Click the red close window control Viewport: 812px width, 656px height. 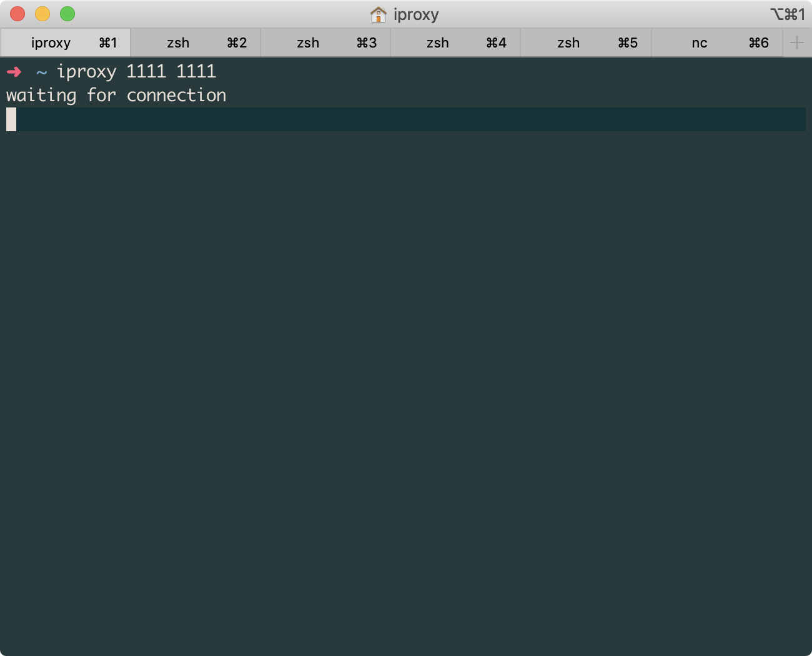[16, 13]
